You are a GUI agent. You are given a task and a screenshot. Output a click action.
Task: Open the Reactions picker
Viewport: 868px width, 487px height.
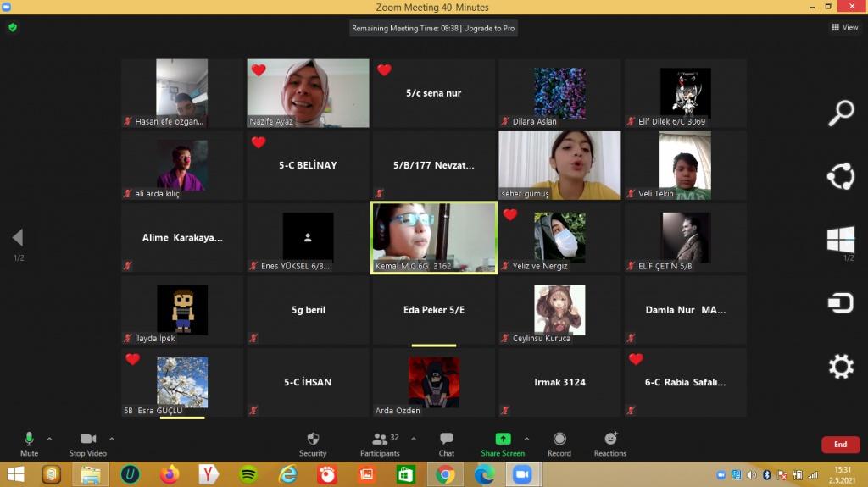[610, 443]
